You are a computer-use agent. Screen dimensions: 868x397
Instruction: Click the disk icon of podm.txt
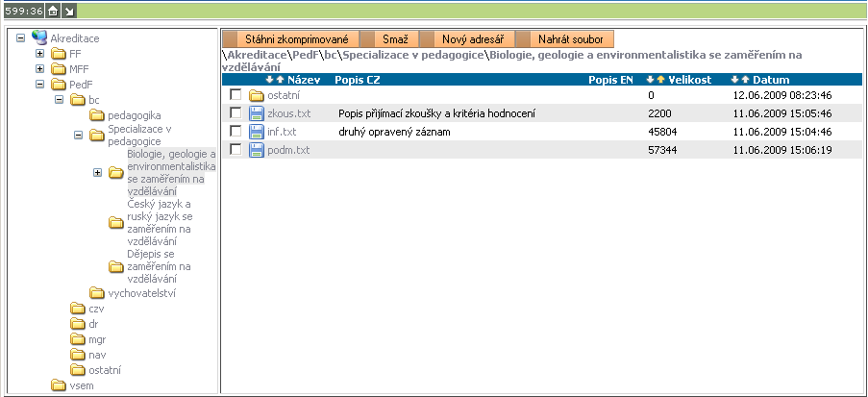pyautogui.click(x=257, y=150)
